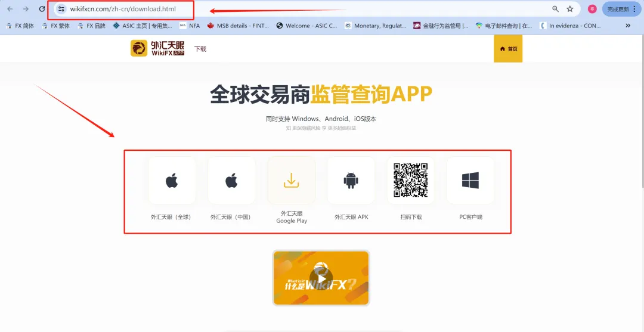Click 扫码下载 label

pos(411,217)
